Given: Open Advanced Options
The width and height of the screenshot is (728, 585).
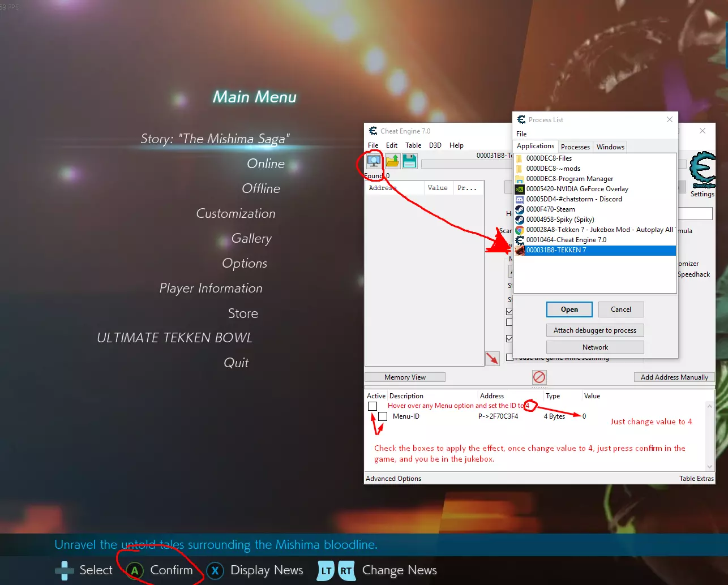Looking at the screenshot, I should 393,479.
